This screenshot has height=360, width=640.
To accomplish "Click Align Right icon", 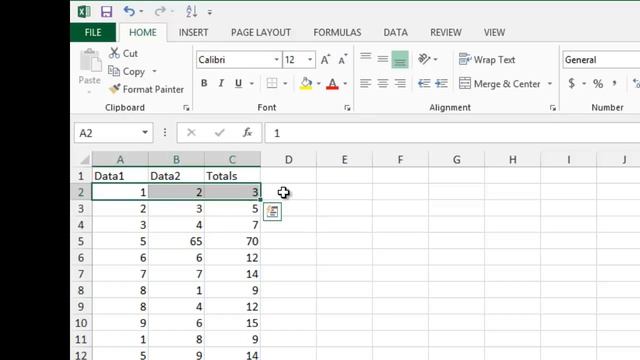I will pos(400,83).
